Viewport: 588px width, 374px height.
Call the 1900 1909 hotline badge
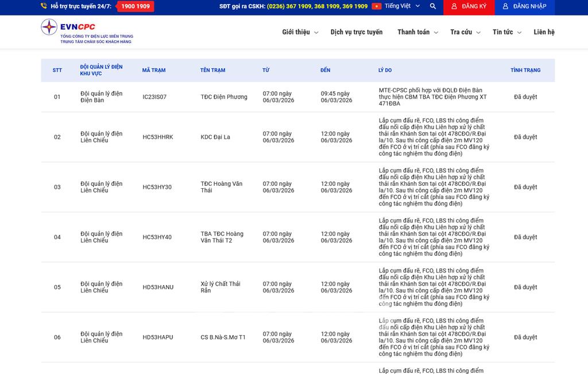tap(136, 6)
